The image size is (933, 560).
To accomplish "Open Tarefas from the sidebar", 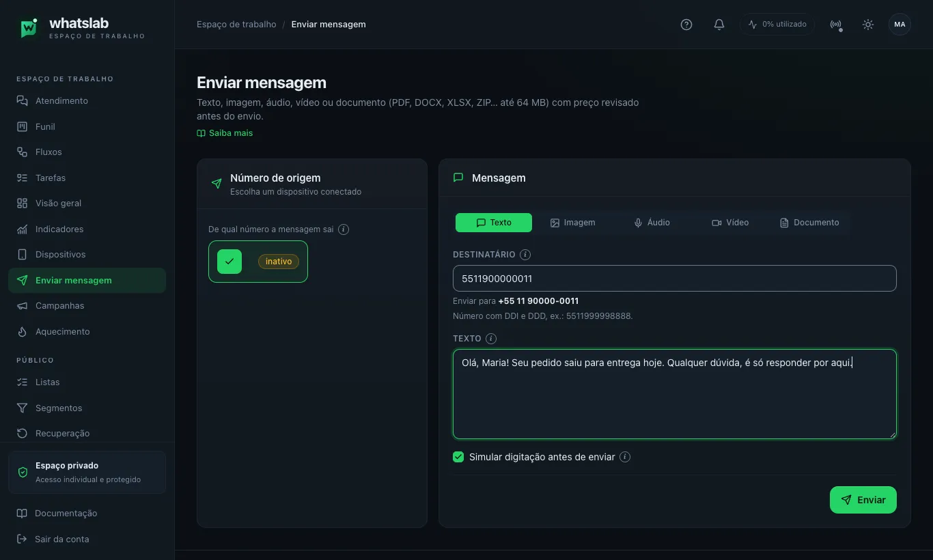I will coord(87,178).
